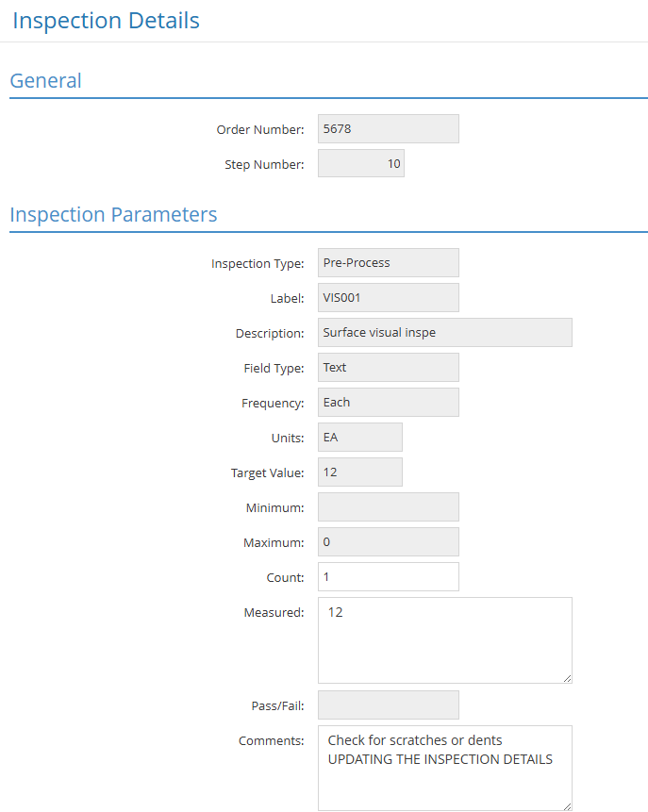The width and height of the screenshot is (648, 812).
Task: Click the Frequency field showing Each
Action: coord(388,403)
